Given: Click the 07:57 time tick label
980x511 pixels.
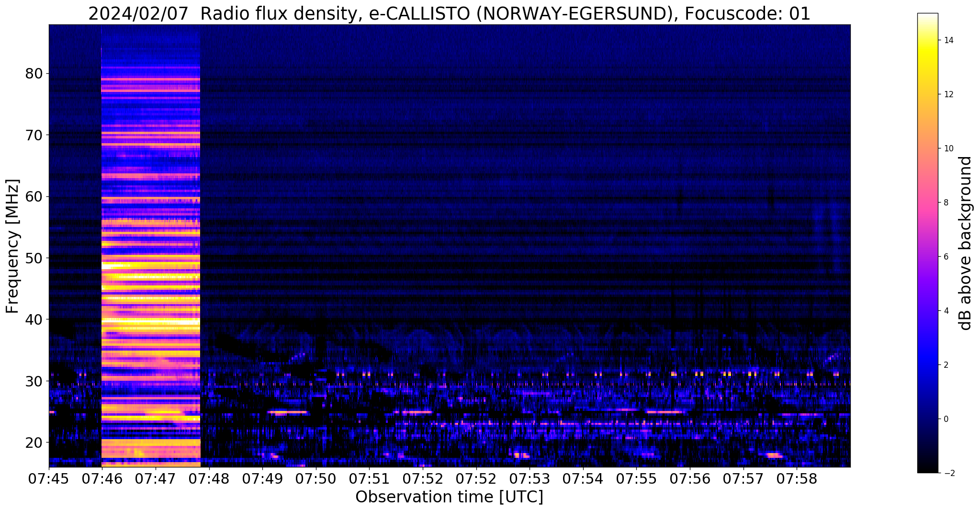Looking at the screenshot, I should point(743,478).
